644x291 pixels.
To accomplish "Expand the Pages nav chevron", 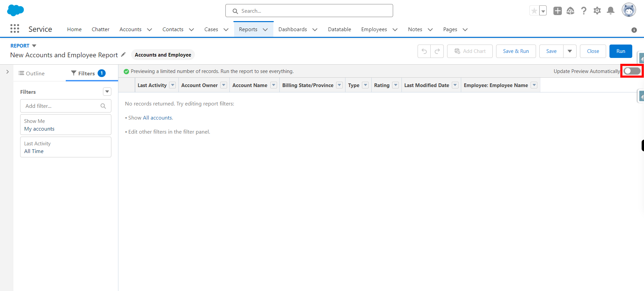I will 465,29.
